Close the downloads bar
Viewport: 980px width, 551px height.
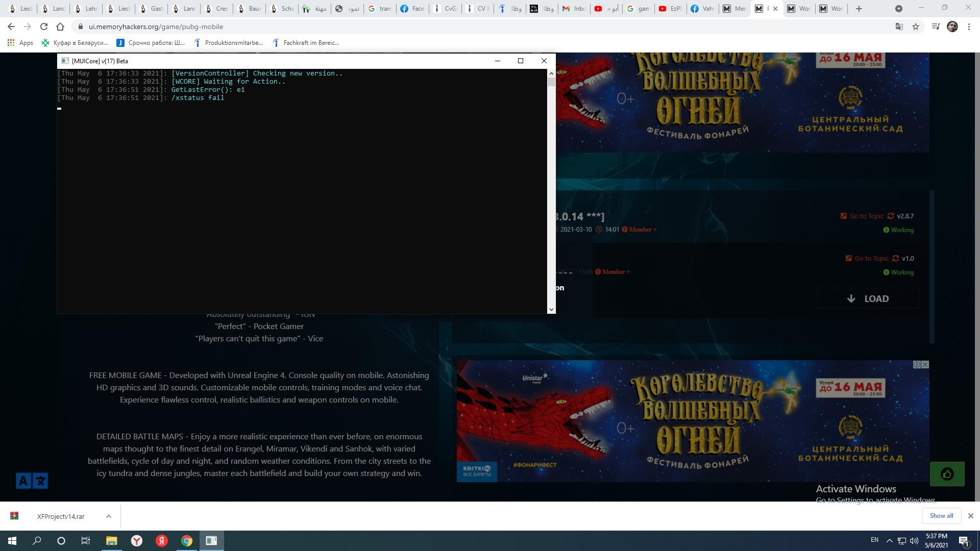click(970, 516)
